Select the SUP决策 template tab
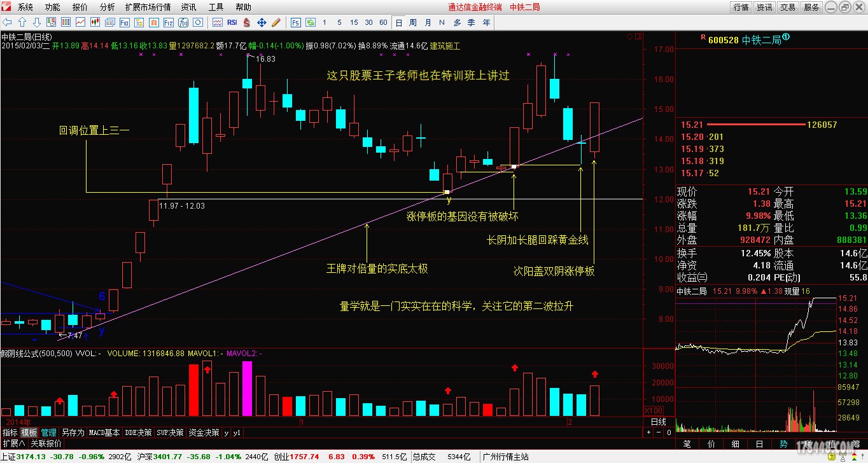This screenshot has width=868, height=463. [171, 432]
